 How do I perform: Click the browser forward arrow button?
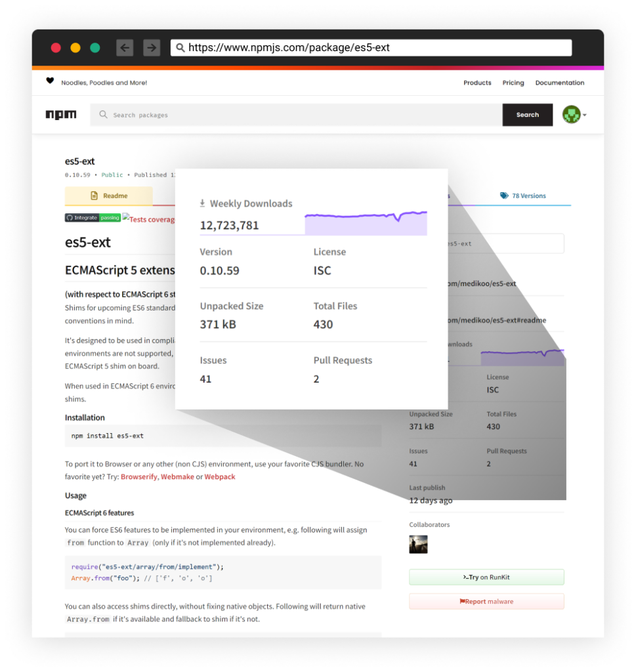point(152,47)
